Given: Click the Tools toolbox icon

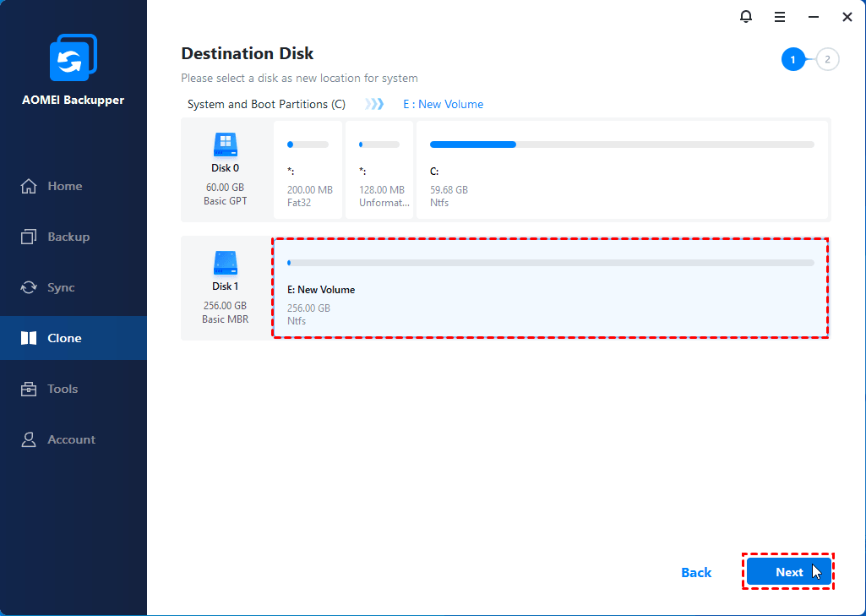Looking at the screenshot, I should pos(29,389).
